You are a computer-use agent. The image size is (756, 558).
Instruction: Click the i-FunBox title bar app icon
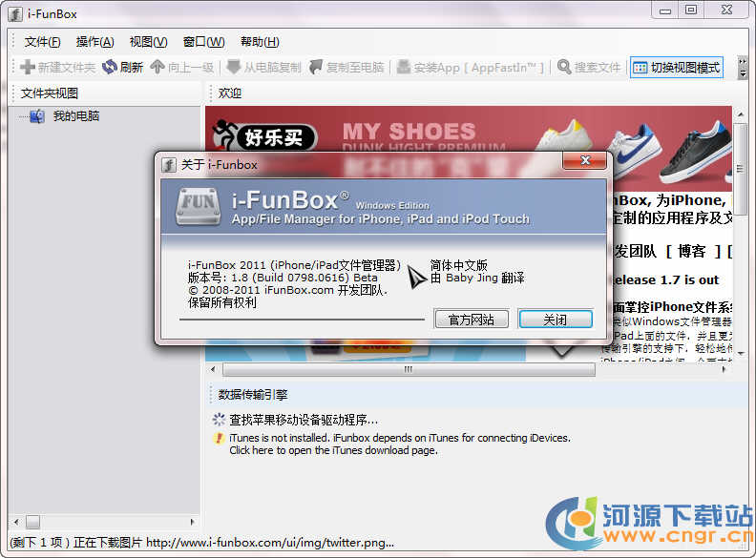(15, 14)
